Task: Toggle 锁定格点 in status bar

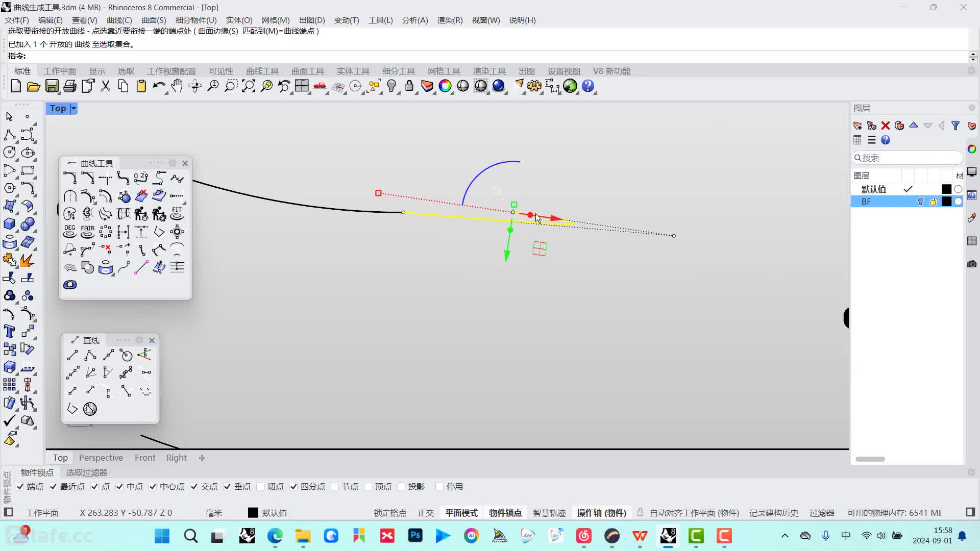Action: pos(390,513)
